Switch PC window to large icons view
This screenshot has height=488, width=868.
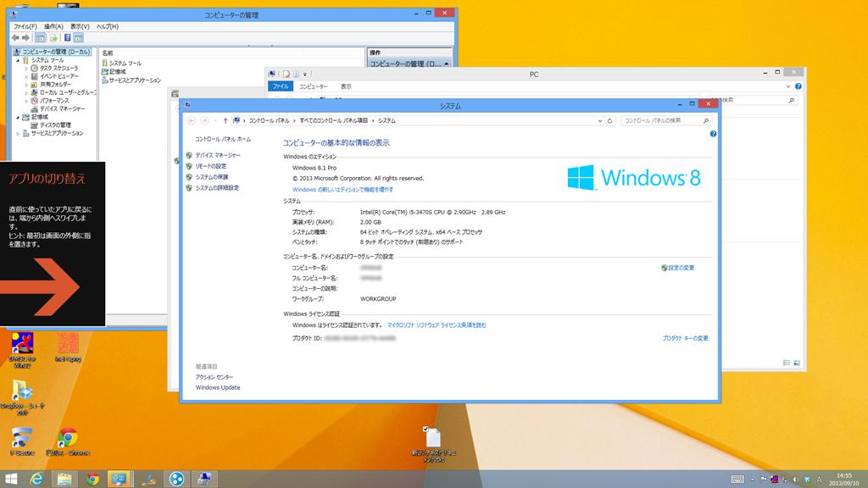[x=797, y=363]
